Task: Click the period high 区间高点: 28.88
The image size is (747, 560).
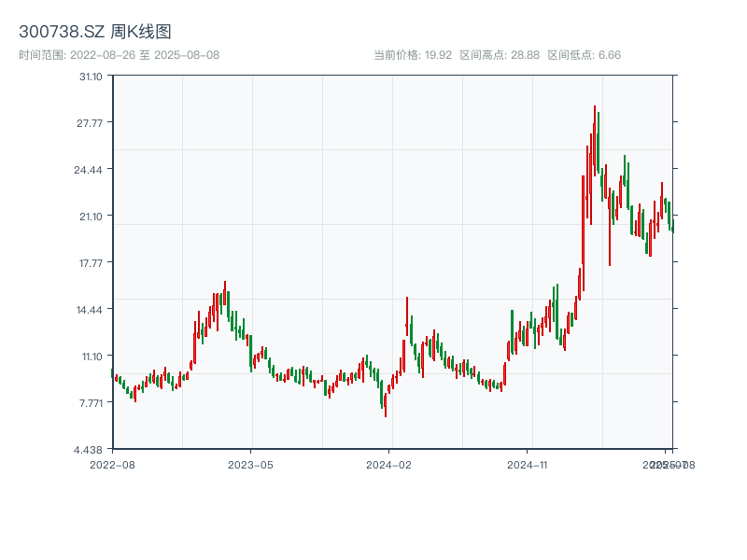Action: pyautogui.click(x=500, y=55)
